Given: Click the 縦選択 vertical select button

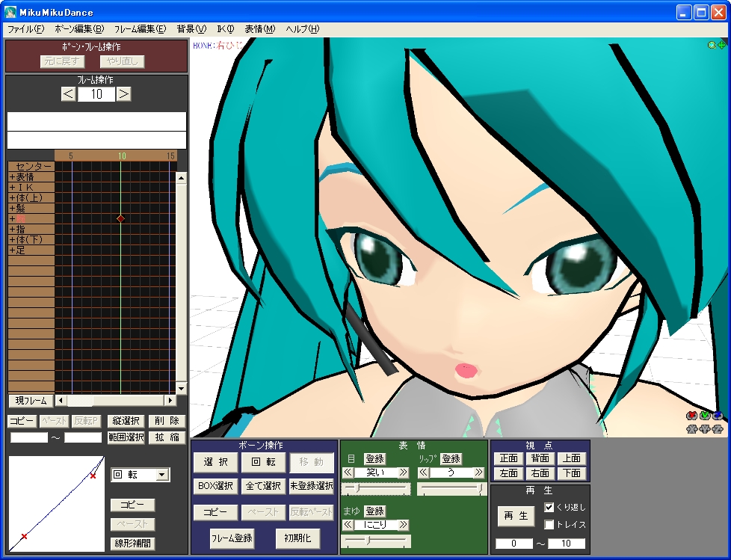Looking at the screenshot, I should [126, 421].
